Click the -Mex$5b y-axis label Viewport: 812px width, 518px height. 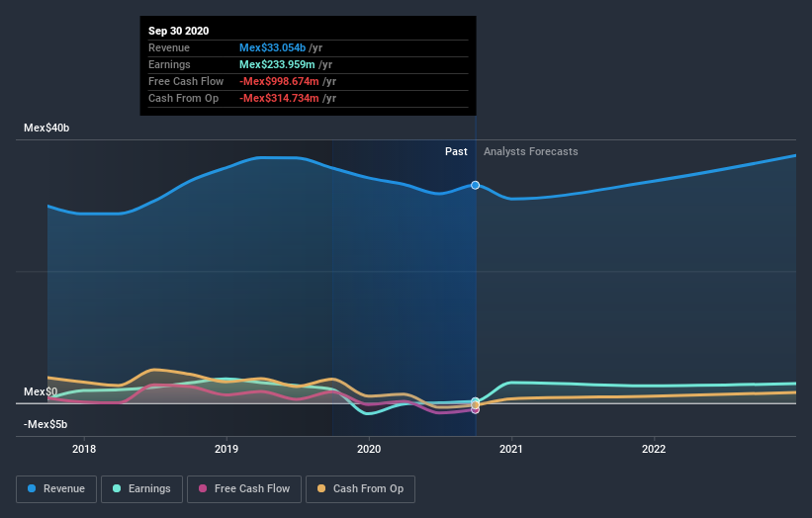click(45, 424)
